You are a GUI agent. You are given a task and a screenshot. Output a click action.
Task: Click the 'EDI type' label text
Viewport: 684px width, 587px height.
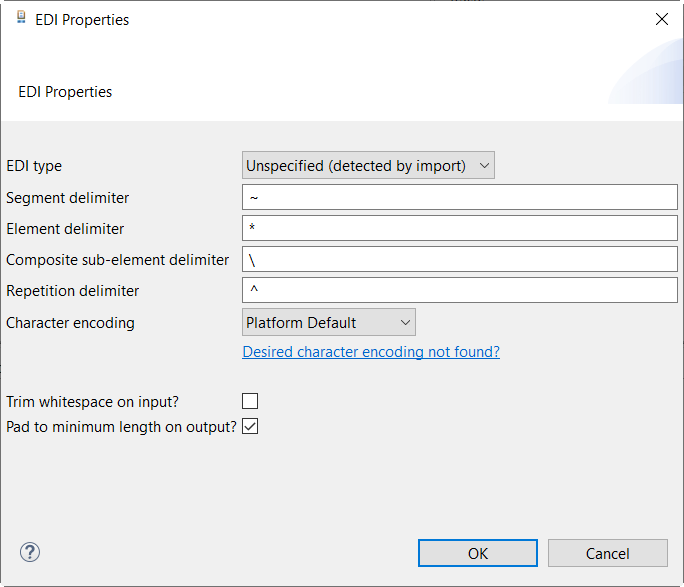click(34, 167)
